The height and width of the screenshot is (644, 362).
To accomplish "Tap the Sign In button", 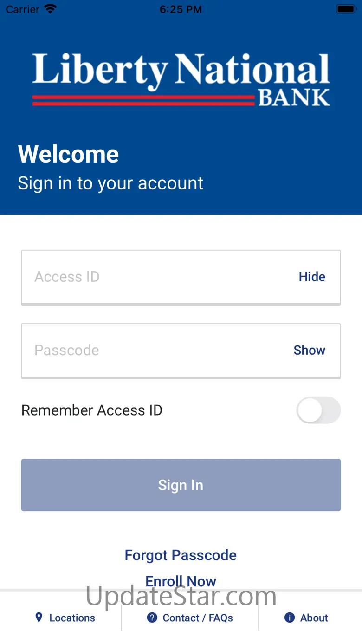I will [181, 485].
